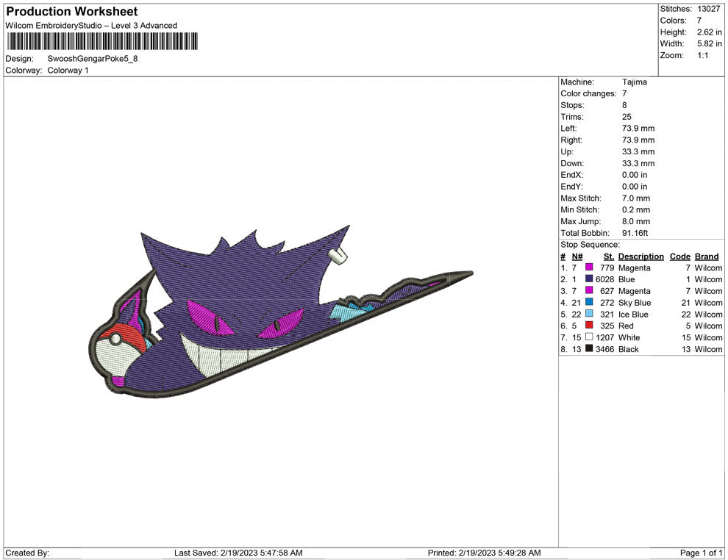
Task: Click the 'Printed: 2/19/2023 5:49:28 AM' text
Action: pos(485,553)
